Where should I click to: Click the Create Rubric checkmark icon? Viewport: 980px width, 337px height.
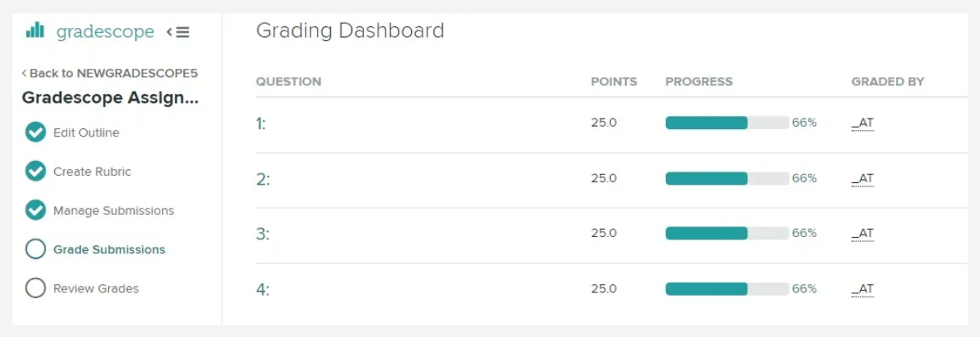coord(35,171)
